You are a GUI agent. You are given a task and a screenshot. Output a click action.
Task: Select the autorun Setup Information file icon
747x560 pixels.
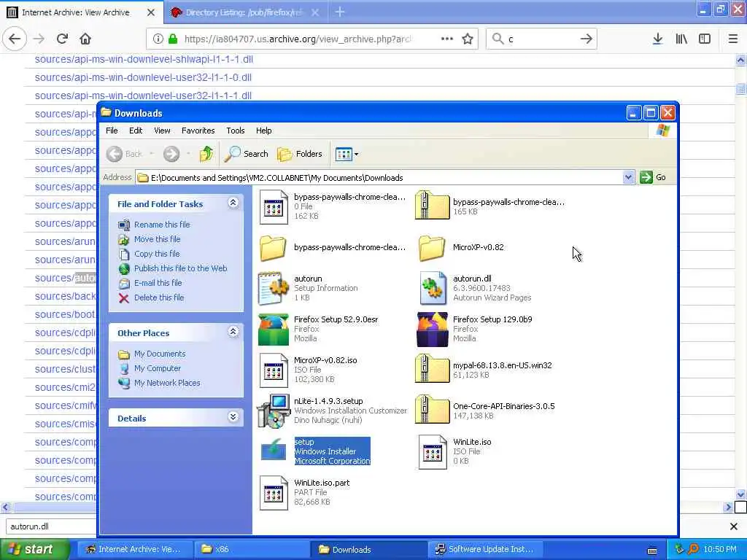[x=274, y=288]
